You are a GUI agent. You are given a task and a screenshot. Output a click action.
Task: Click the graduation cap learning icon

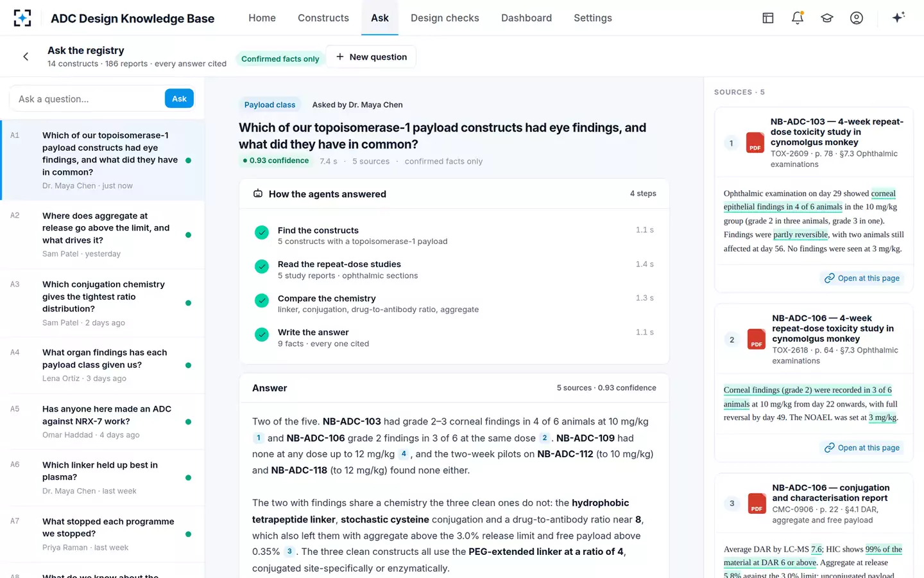(x=827, y=18)
